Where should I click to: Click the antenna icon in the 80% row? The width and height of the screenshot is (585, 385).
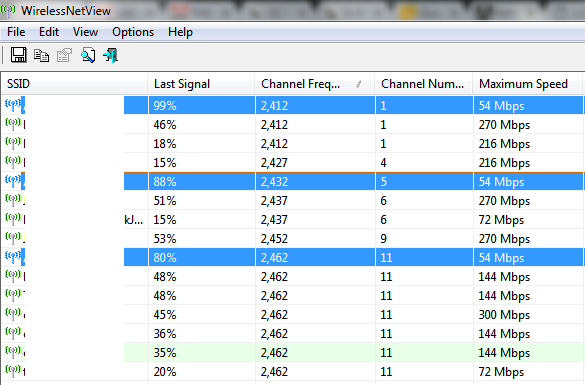pyautogui.click(x=13, y=257)
